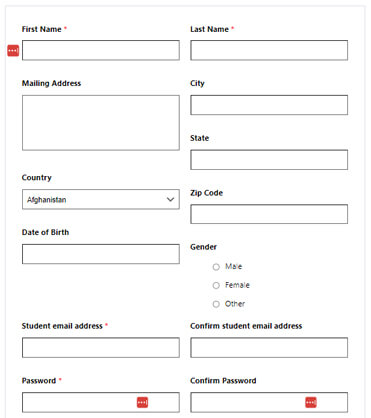Image resolution: width=371 pixels, height=418 pixels.
Task: Focus the First Name text field
Action: pyautogui.click(x=101, y=50)
